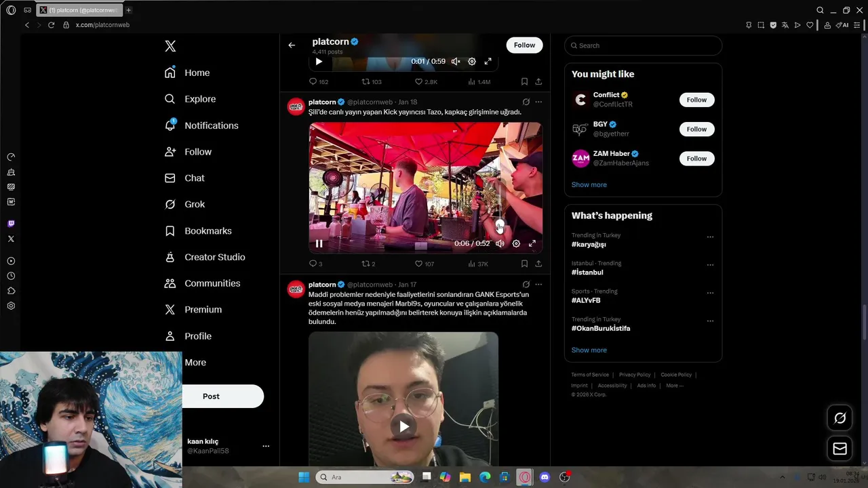
Task: View analytics of post with 1.4M views
Action: (479, 82)
